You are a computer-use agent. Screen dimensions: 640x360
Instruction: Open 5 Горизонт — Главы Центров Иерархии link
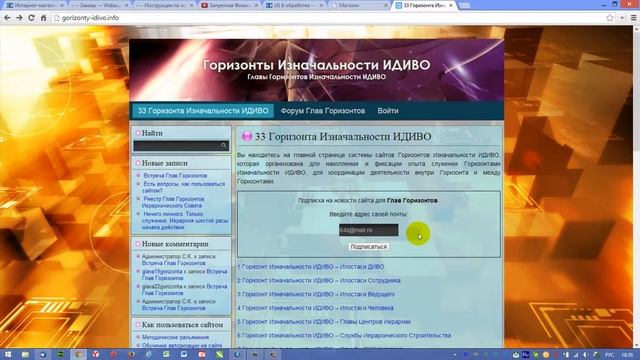click(324, 322)
